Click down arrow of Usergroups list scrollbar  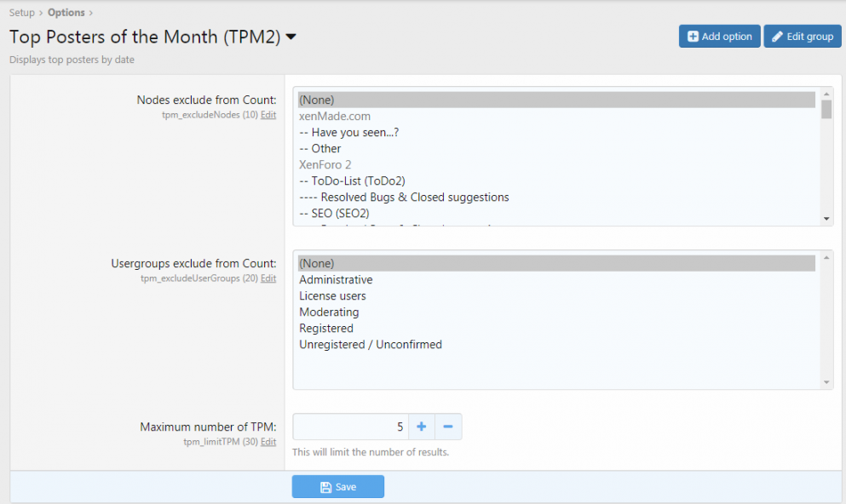pos(826,382)
